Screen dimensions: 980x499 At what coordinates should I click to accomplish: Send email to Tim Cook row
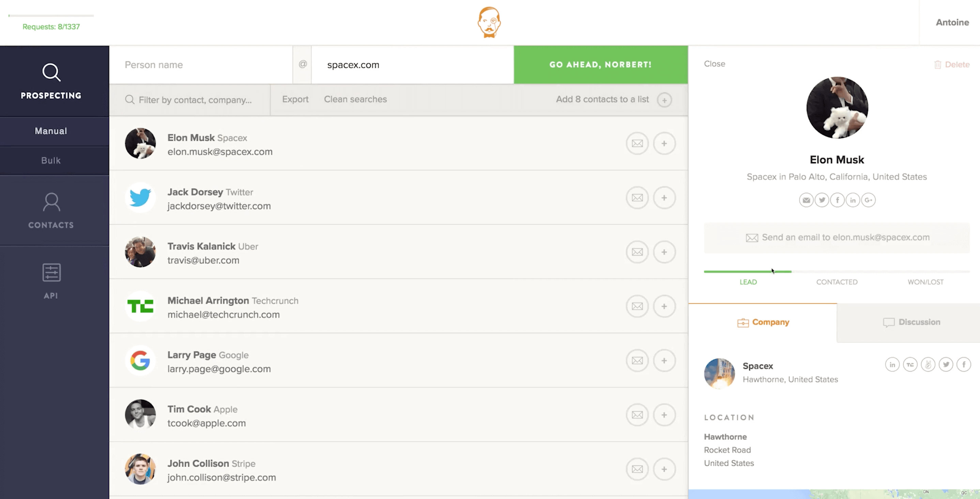[637, 415]
